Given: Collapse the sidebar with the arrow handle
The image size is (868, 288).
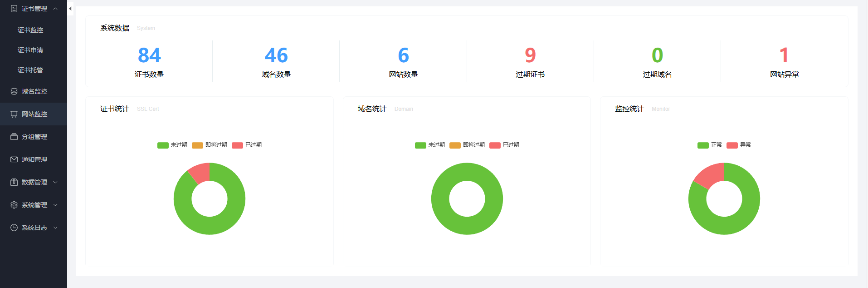Looking at the screenshot, I should (x=70, y=9).
